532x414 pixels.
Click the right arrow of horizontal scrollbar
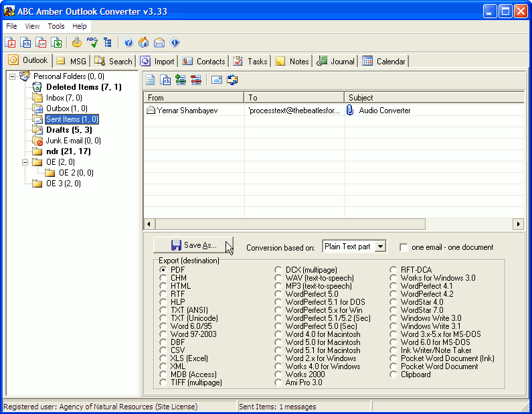coord(518,224)
